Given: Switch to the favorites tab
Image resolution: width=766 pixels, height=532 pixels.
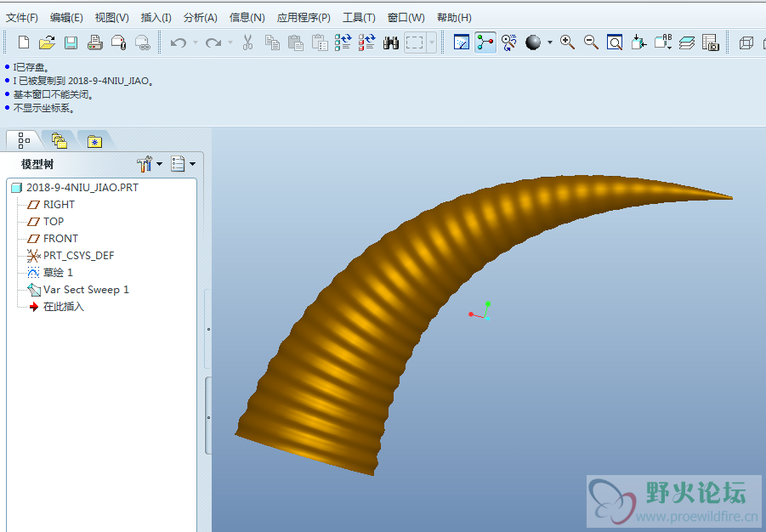Looking at the screenshot, I should pos(94,141).
